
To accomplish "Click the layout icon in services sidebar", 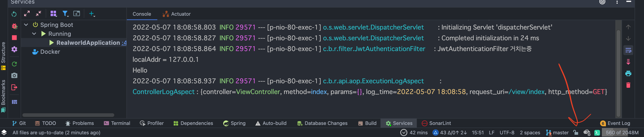I will [x=14, y=102].
